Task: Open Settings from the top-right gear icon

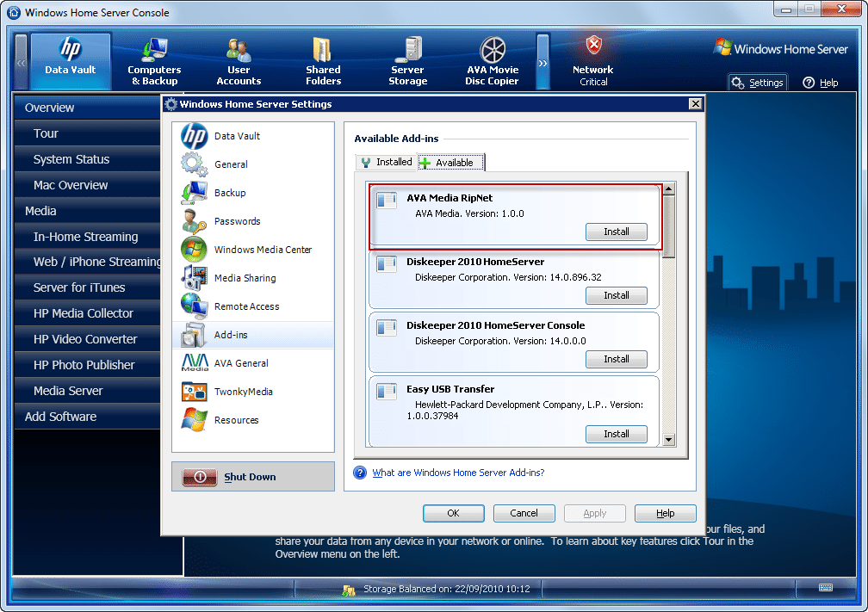Action: point(757,82)
